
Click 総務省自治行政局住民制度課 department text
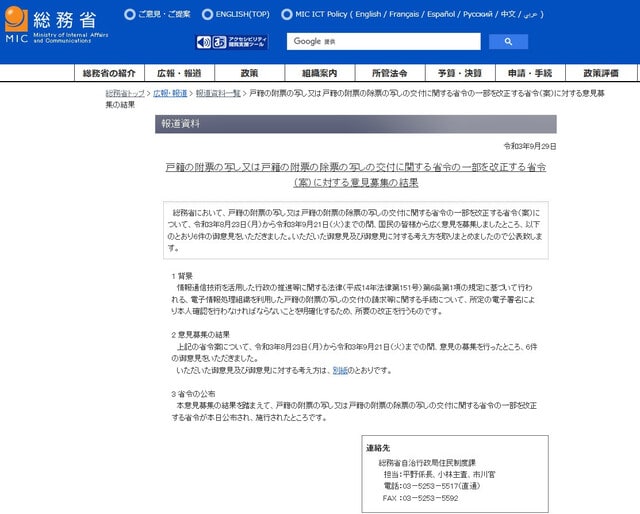click(427, 463)
